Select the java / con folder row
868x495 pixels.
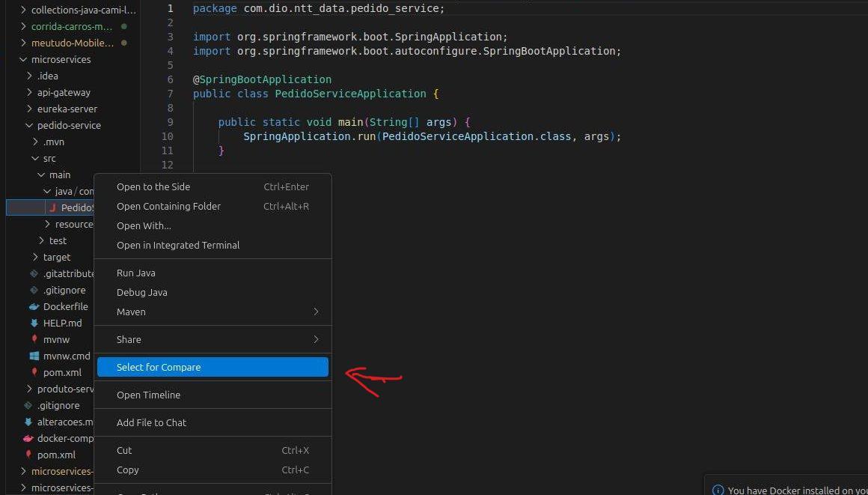[50, 191]
